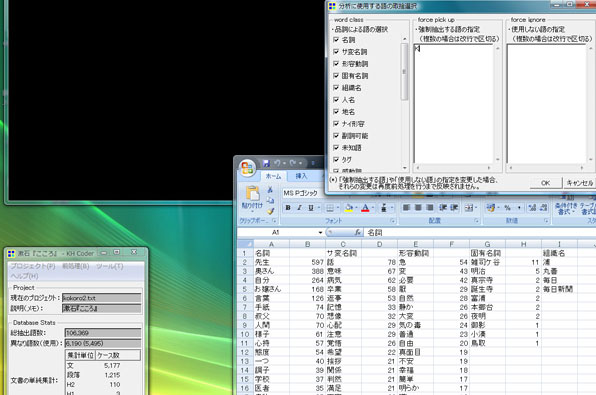Copy selection using Excel's copy icon
The height and width of the screenshot is (395, 596).
tap(270, 200)
